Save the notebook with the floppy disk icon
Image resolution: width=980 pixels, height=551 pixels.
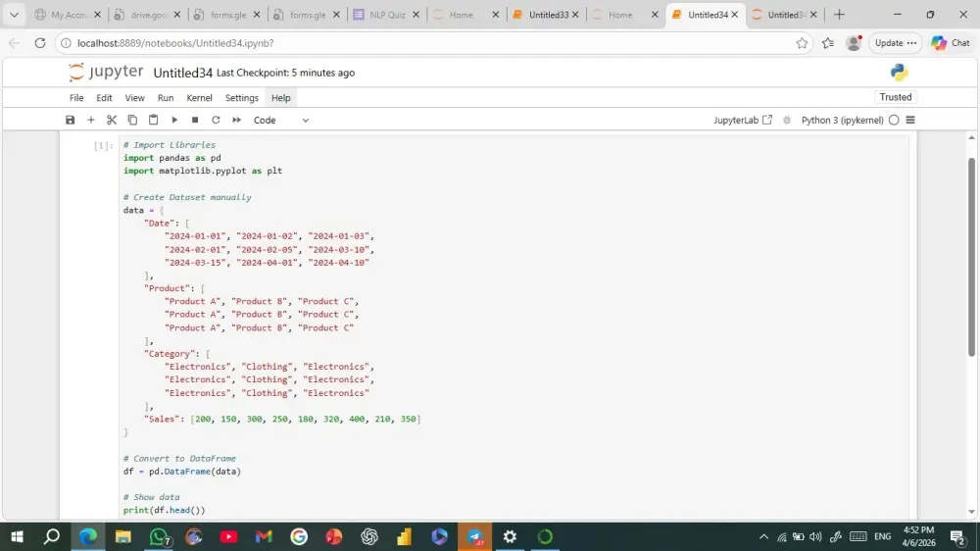(70, 120)
